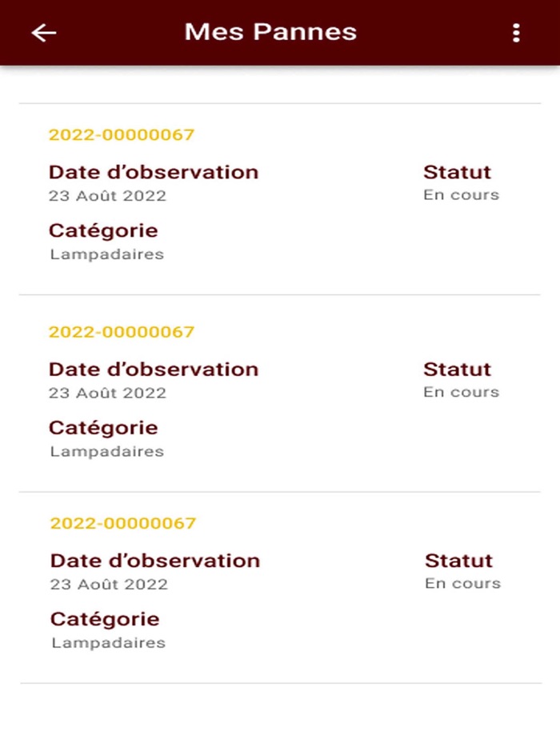The height and width of the screenshot is (747, 560).
Task: Tap Statut label on the second card
Action: [458, 369]
